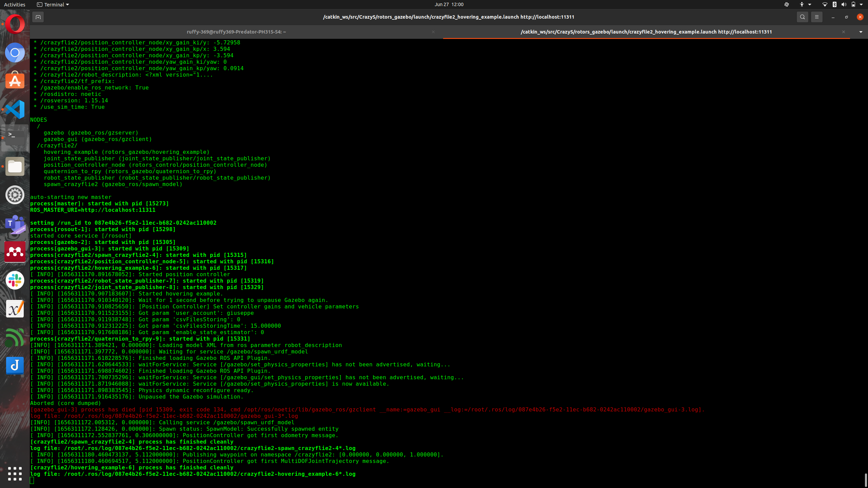The height and width of the screenshot is (488, 868).
Task: Click '* /rosversion: 1.15.14' line
Action: pos(71,100)
